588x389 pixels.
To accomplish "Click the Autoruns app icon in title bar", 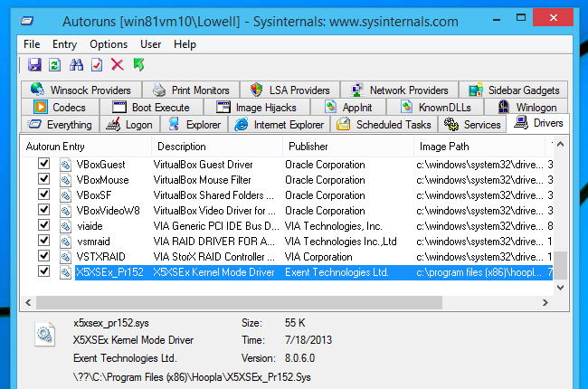I will [27, 21].
